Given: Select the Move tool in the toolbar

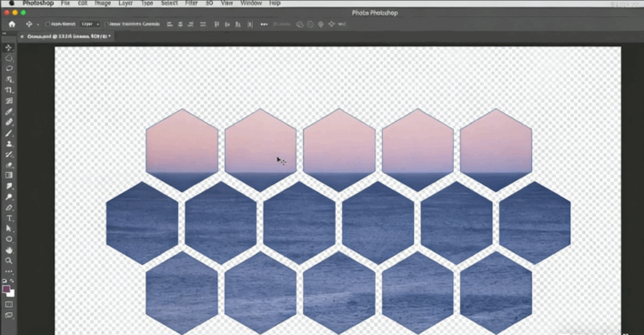Looking at the screenshot, I should (8, 47).
